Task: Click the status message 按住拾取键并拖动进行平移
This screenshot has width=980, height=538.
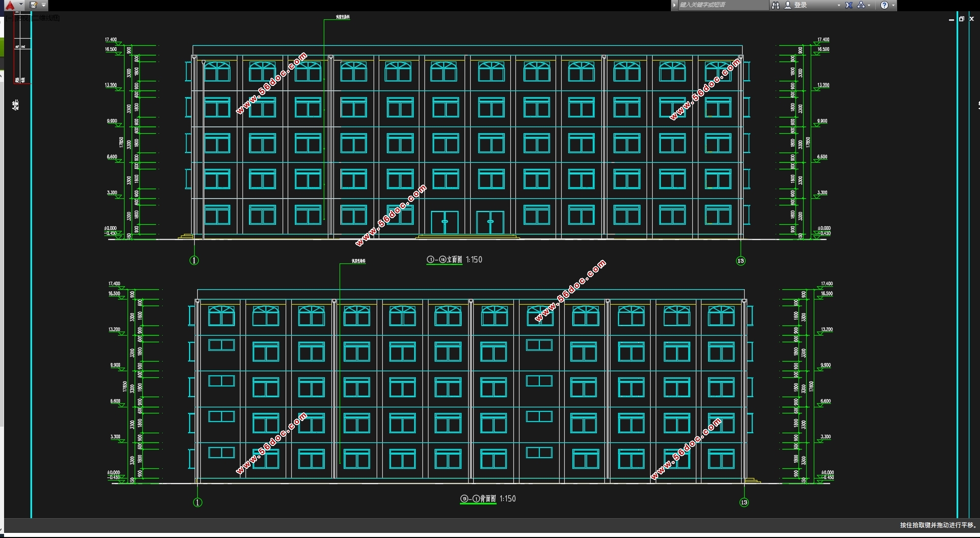Action: pyautogui.click(x=938, y=525)
